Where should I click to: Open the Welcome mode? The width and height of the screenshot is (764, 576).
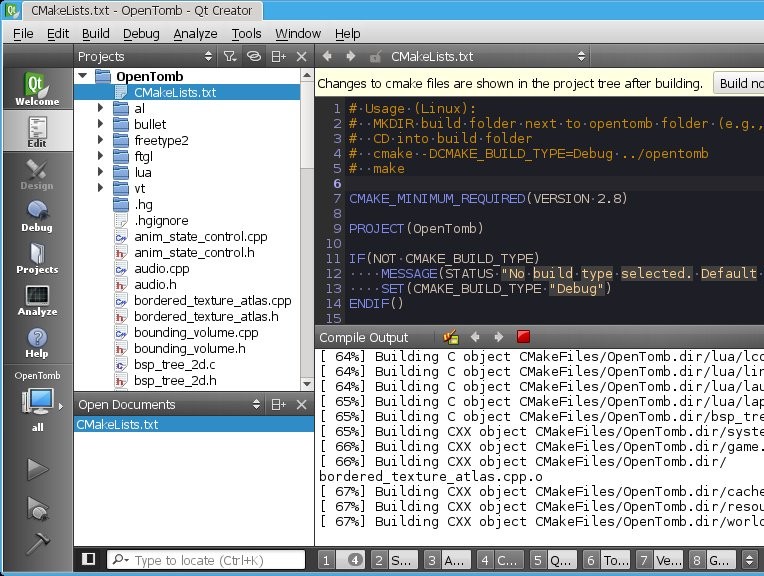[37, 89]
